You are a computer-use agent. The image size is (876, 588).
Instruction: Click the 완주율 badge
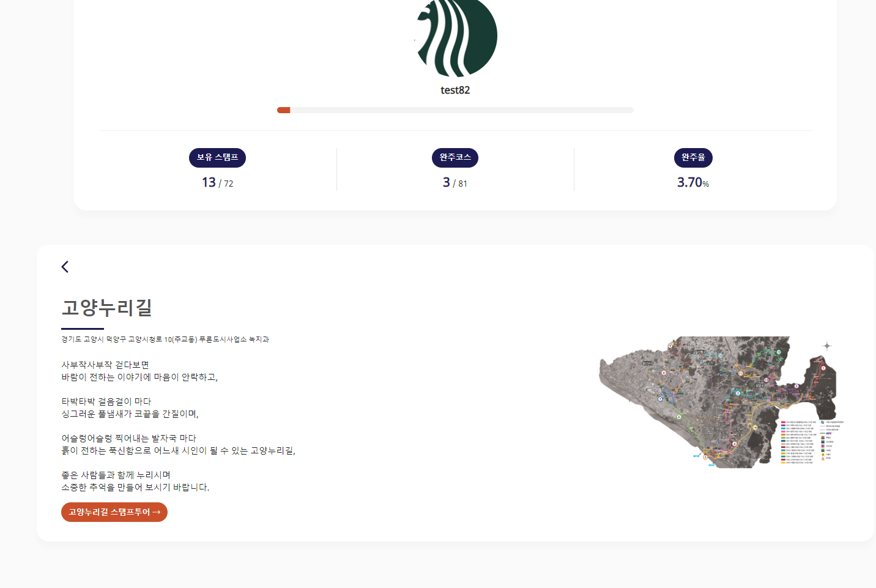(x=693, y=158)
